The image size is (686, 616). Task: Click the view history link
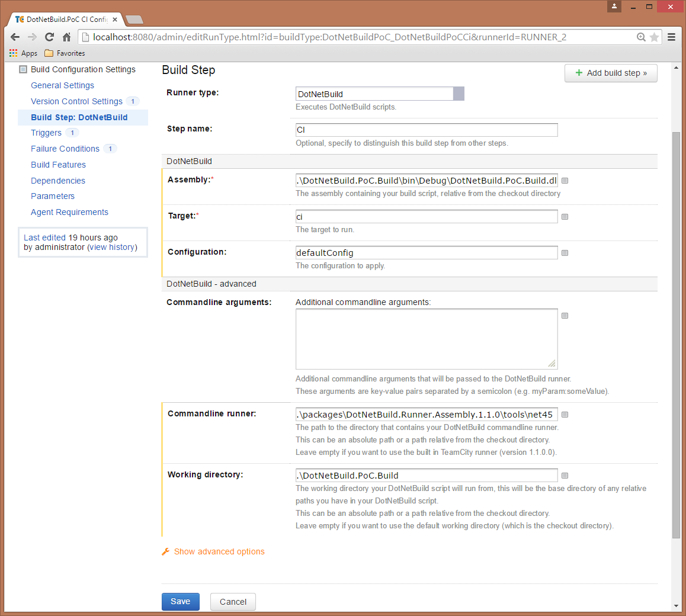tap(112, 247)
